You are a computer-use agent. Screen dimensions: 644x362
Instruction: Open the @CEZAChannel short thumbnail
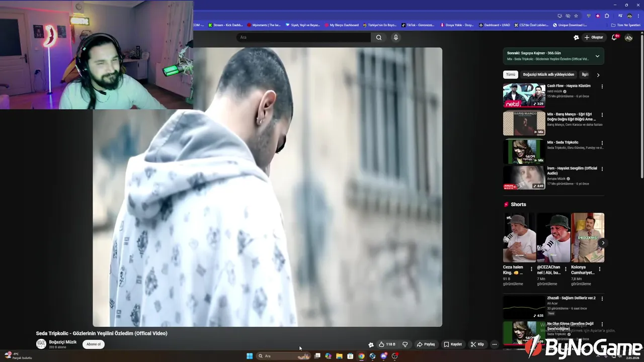click(x=553, y=237)
